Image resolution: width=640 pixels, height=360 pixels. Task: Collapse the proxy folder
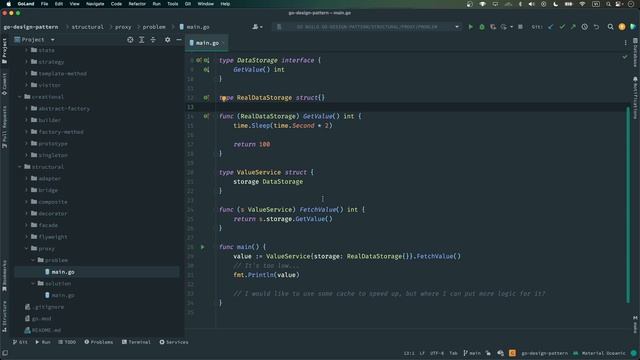27,249
